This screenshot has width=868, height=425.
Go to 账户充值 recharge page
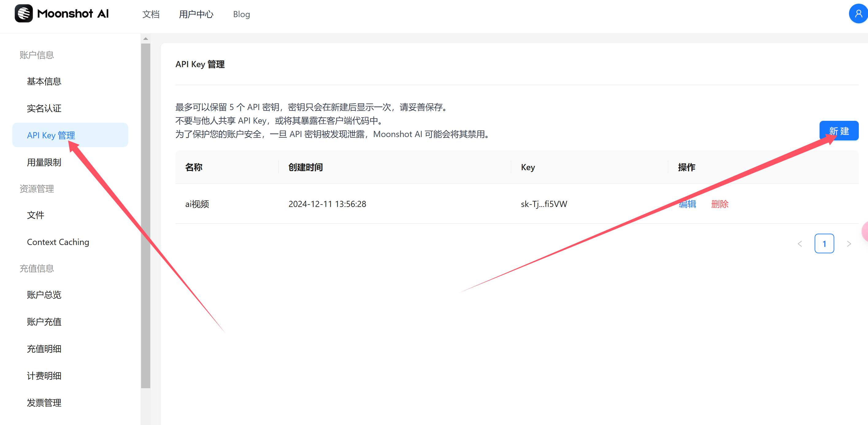click(x=44, y=322)
